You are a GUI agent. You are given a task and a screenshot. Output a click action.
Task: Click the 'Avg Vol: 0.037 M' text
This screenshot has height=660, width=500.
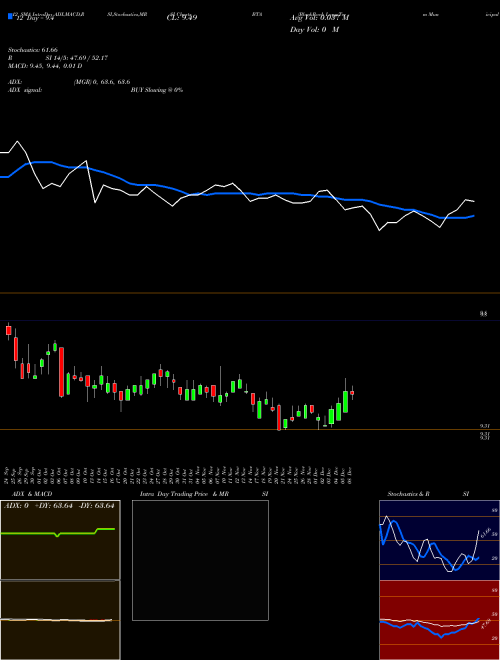tap(319, 18)
